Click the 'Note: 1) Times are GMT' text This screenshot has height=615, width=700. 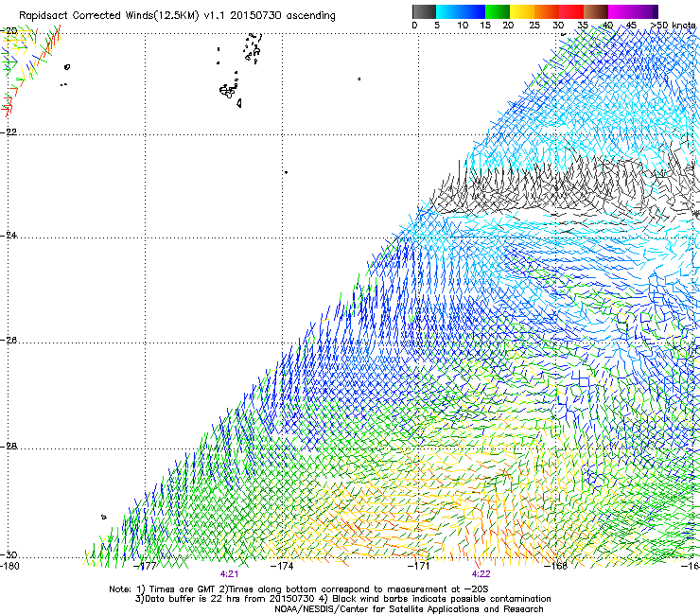[163, 589]
